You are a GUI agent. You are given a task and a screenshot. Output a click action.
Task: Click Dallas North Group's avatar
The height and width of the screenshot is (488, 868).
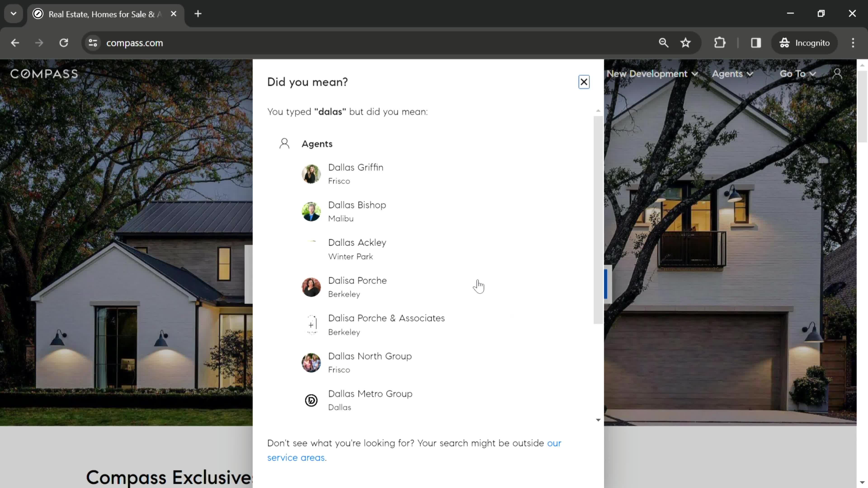point(311,363)
